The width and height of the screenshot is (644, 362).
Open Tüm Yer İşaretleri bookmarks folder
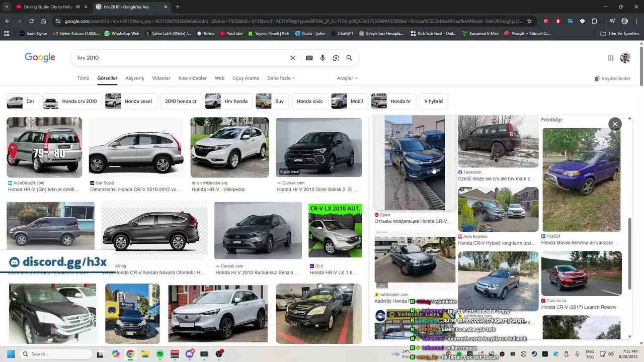[620, 33]
